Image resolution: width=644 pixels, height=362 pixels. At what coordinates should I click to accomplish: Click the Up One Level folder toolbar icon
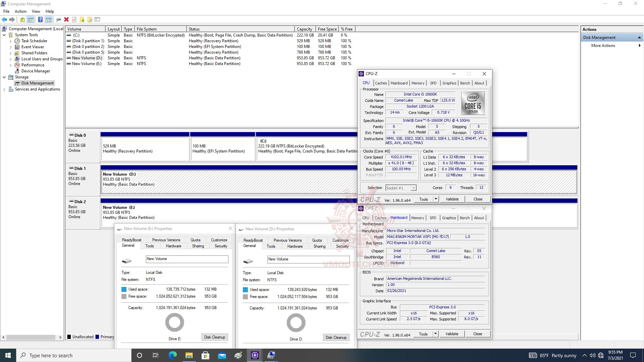[x=22, y=19]
